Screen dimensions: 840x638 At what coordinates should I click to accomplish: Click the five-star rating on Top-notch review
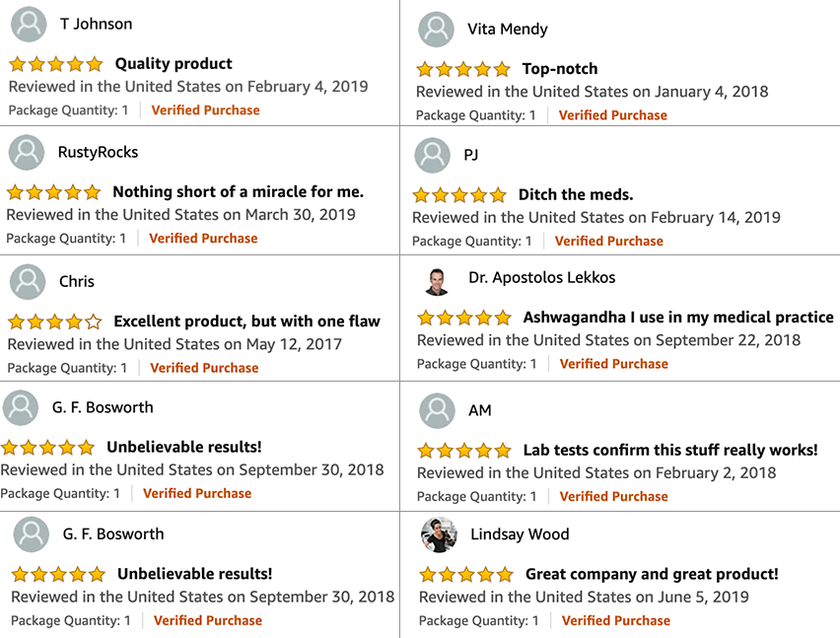coord(463,69)
